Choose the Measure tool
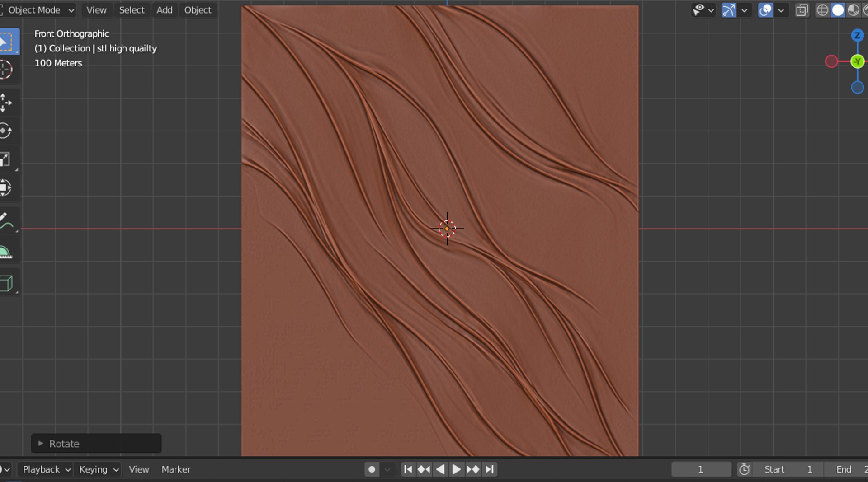The height and width of the screenshot is (482, 868). coord(5,252)
